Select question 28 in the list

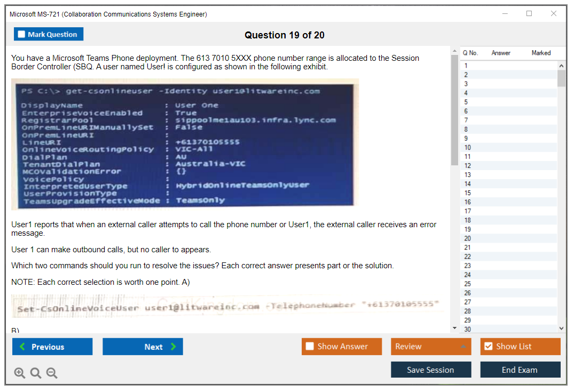509,311
